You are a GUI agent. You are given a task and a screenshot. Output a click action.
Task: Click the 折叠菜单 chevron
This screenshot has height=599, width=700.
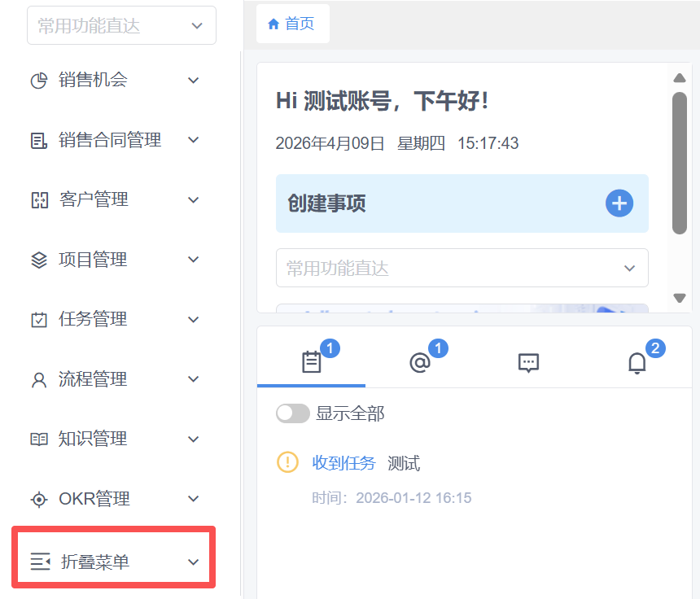pyautogui.click(x=193, y=562)
